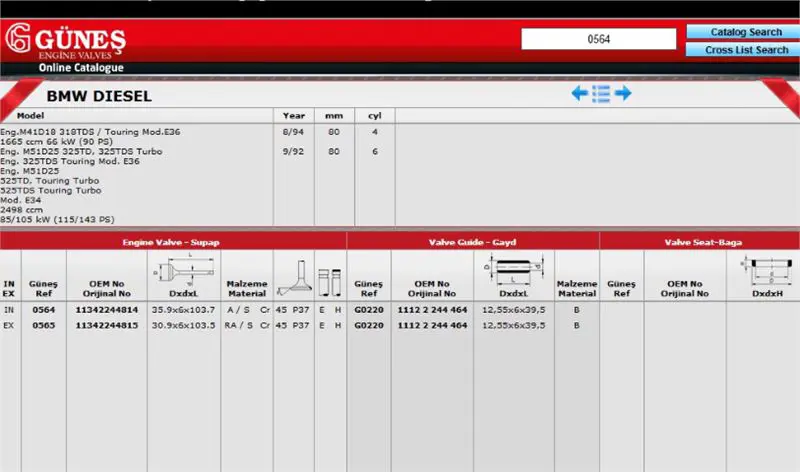The width and height of the screenshot is (800, 472).
Task: Click the IN row label
Action: 9,310
